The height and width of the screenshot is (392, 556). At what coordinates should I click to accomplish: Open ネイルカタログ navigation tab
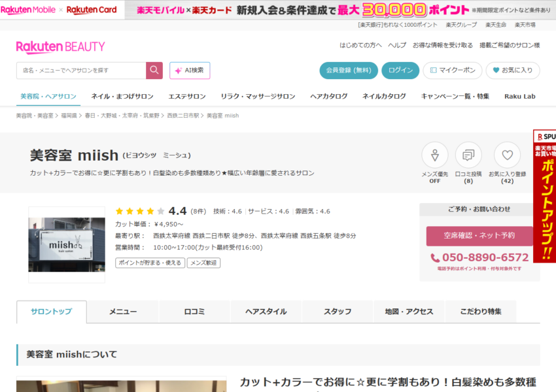[x=384, y=96]
